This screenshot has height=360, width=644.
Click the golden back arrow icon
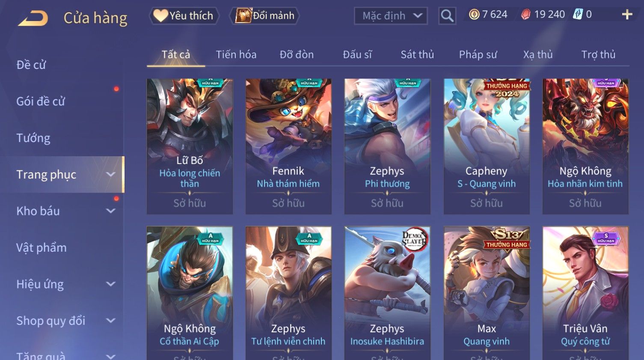coord(33,18)
